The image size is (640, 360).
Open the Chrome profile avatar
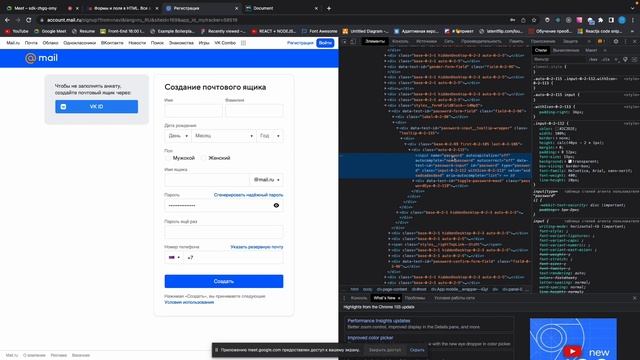622,20
